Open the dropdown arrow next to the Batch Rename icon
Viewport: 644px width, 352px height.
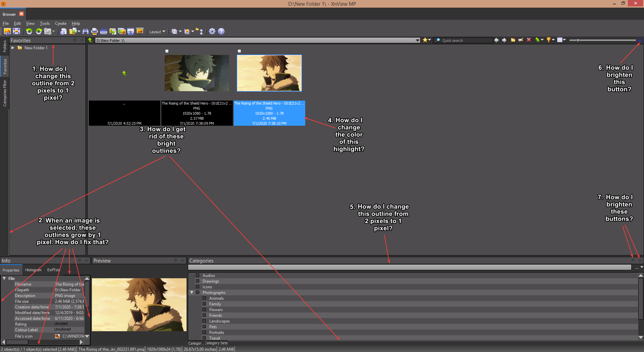[180, 32]
